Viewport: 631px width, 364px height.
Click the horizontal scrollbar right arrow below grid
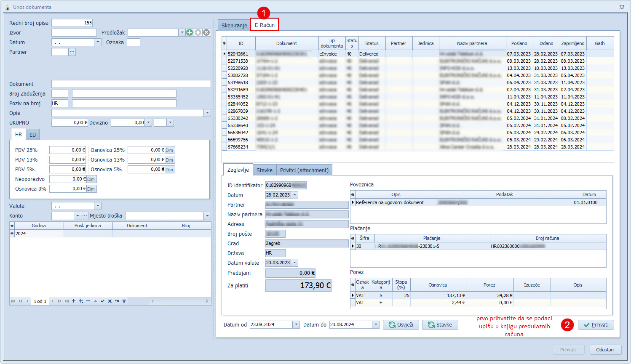(207, 301)
